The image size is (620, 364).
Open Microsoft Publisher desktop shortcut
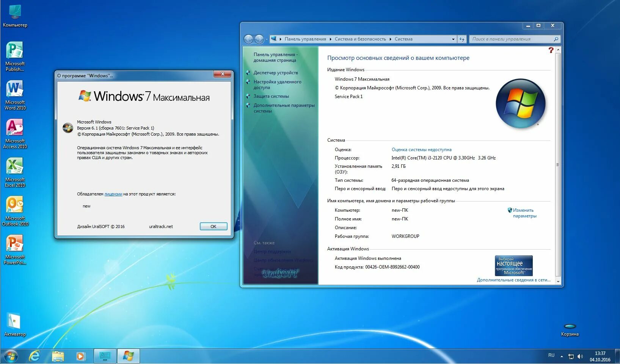(15, 56)
